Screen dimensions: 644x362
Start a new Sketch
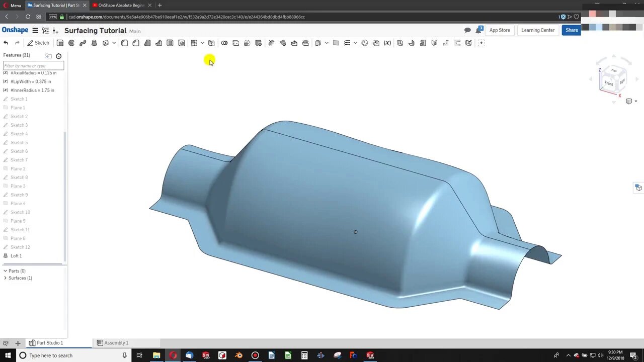pyautogui.click(x=38, y=43)
